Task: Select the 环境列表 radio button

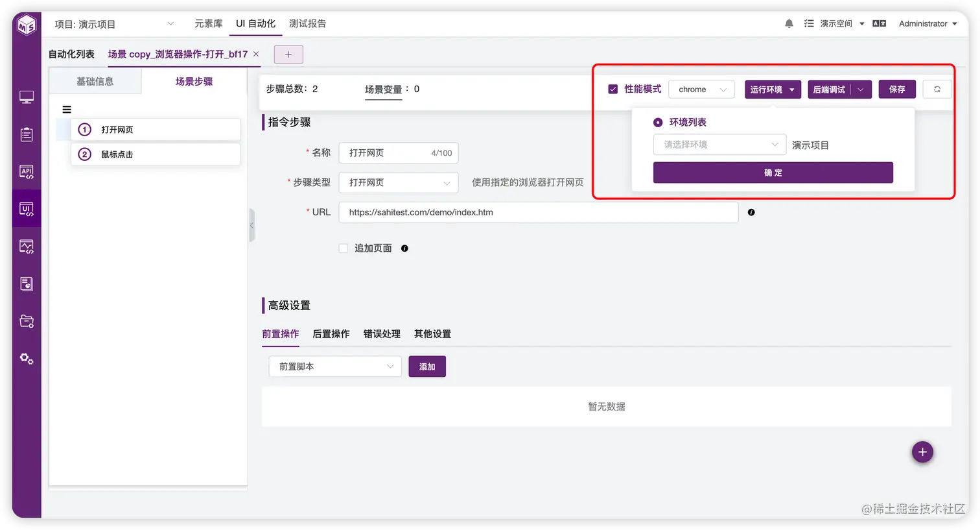Action: point(658,122)
